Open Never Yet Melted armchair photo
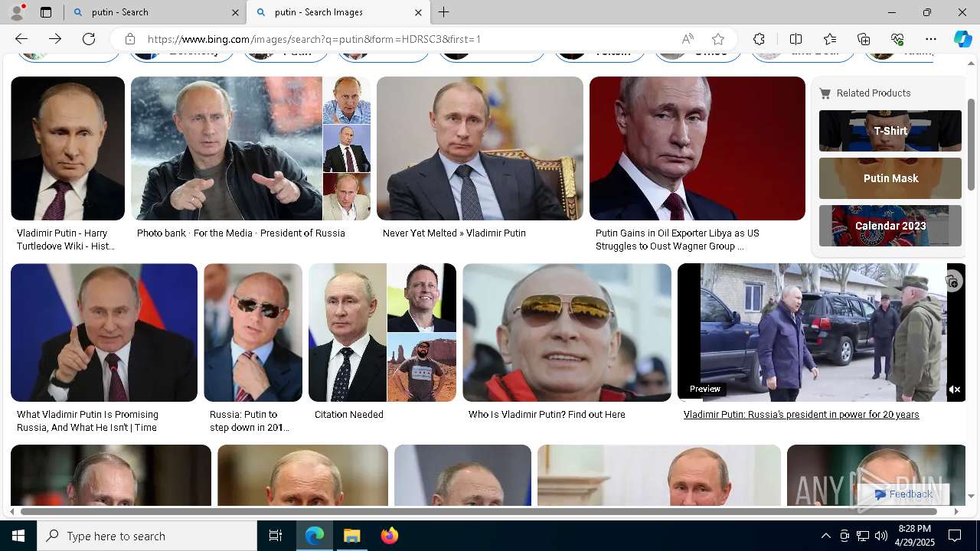 click(x=480, y=148)
